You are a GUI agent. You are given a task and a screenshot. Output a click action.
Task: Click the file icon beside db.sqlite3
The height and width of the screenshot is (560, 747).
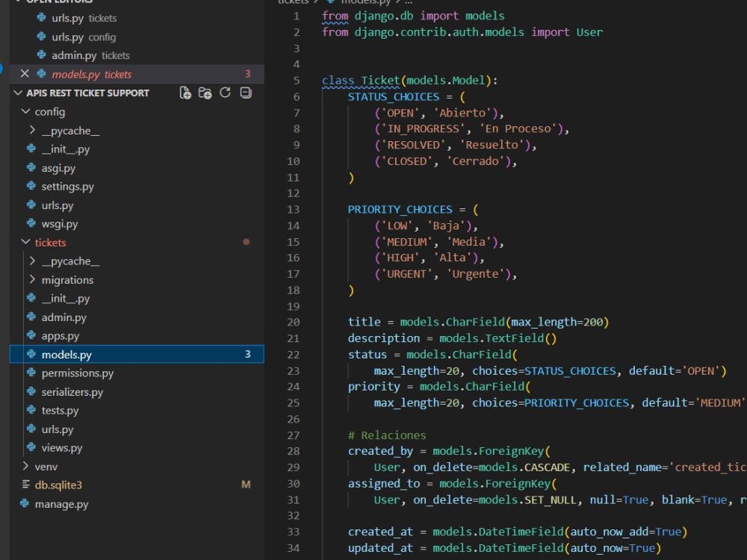point(25,485)
